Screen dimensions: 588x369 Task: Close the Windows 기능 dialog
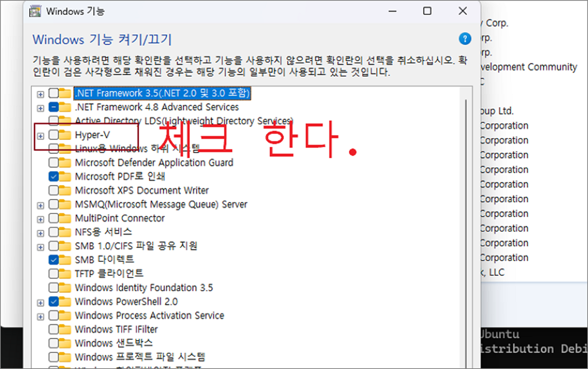pyautogui.click(x=463, y=11)
